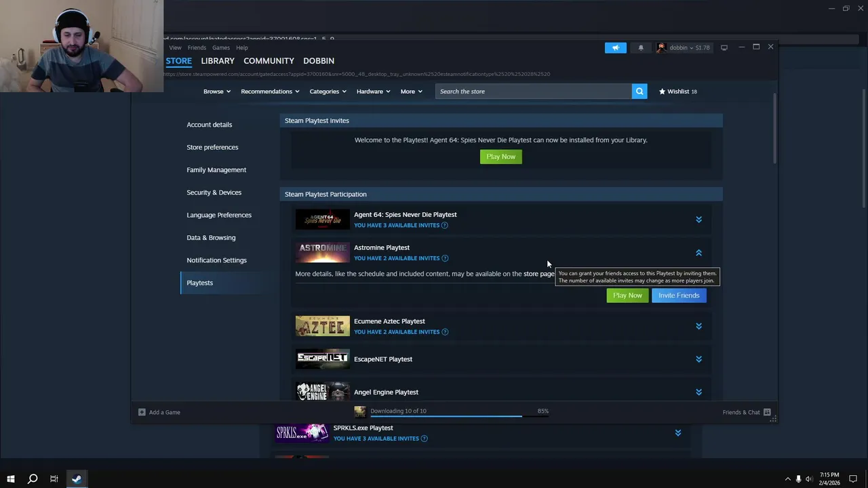868x488 pixels.
Task: Expand the Agent 64 playtest row
Action: click(x=698, y=220)
